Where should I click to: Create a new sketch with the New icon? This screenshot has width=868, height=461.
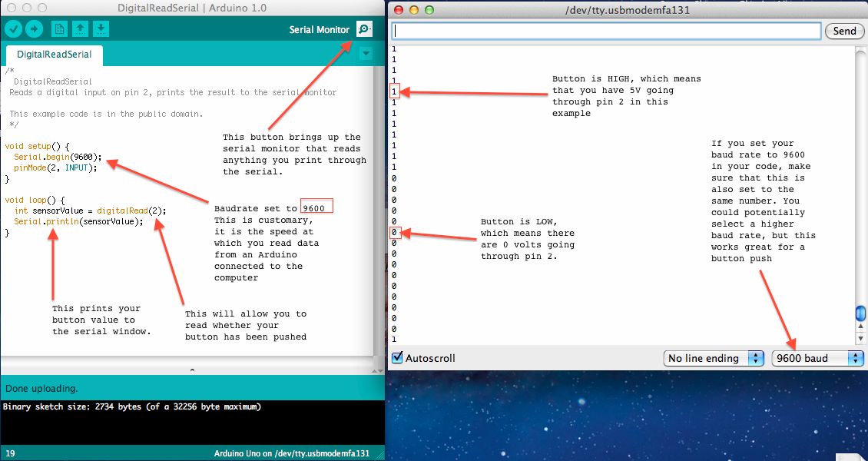coord(59,28)
